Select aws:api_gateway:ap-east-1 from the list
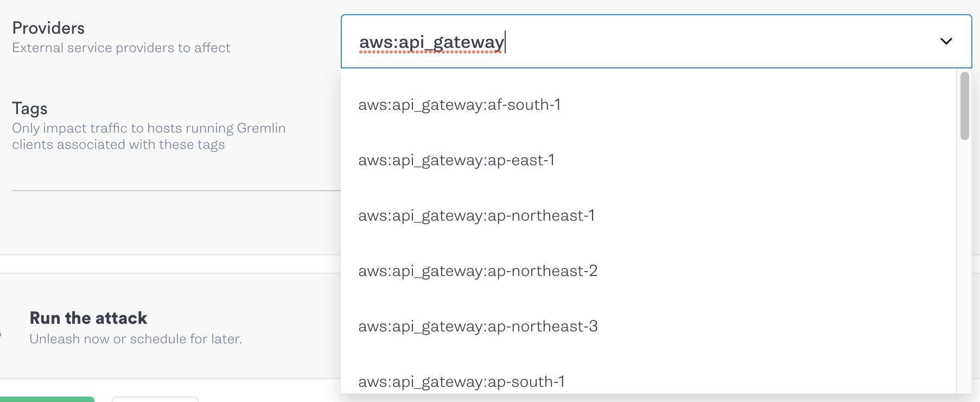The image size is (980, 402). coord(456,160)
